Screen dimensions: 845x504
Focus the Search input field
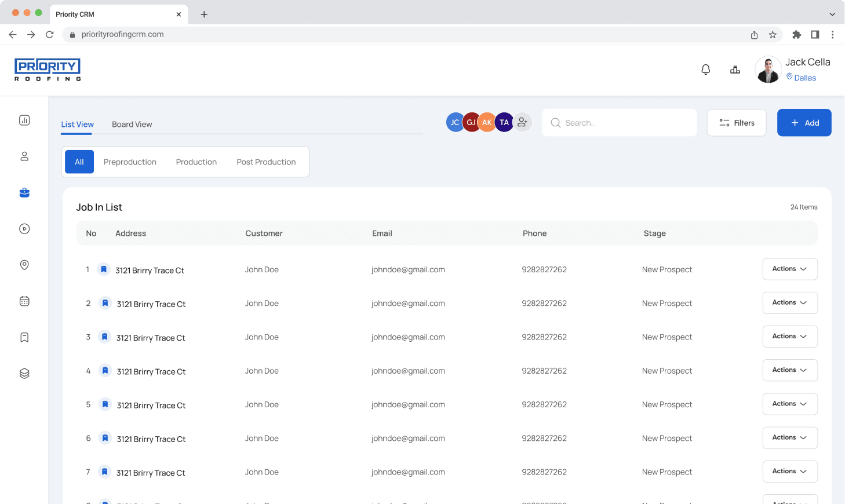tap(619, 123)
